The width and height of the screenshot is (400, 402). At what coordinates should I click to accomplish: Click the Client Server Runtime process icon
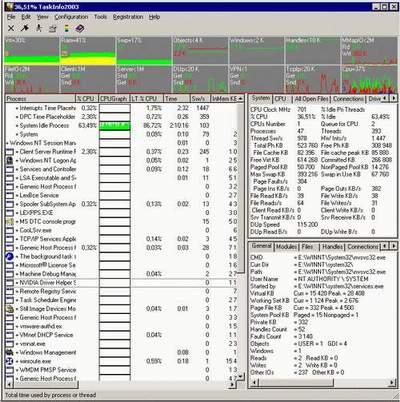(x=10, y=152)
